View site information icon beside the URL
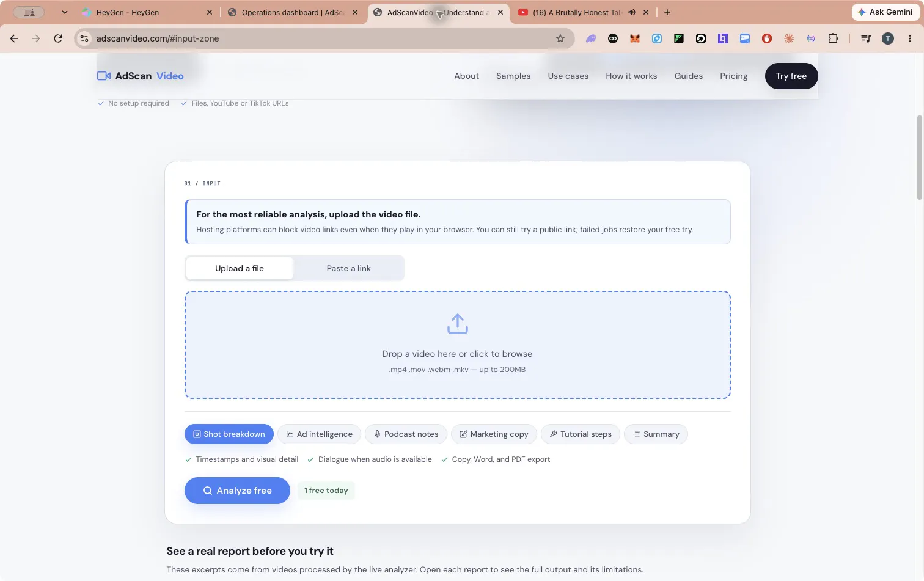 (x=84, y=38)
